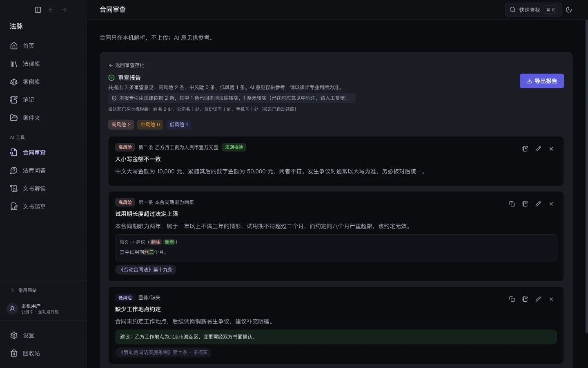Filter by 高风险 2 chip
The width and height of the screenshot is (588, 368).
click(121, 125)
